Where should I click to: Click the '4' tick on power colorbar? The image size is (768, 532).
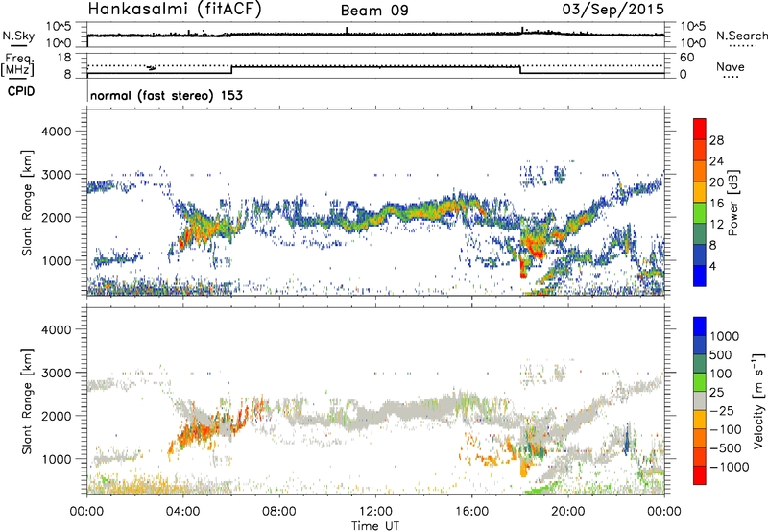(x=712, y=266)
